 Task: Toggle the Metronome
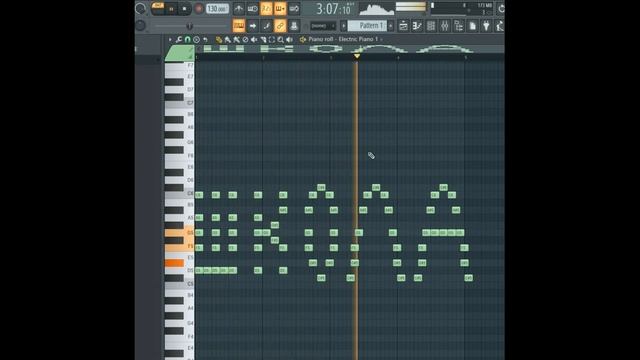tap(239, 9)
